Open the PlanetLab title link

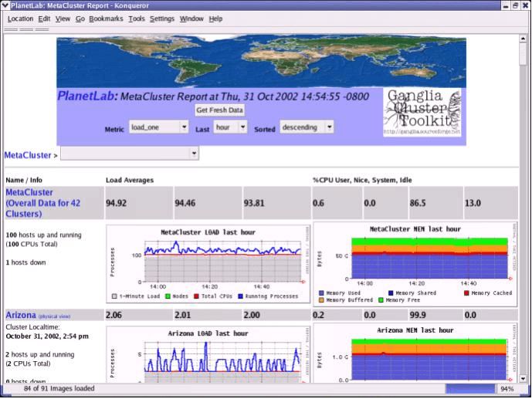pyautogui.click(x=87, y=96)
